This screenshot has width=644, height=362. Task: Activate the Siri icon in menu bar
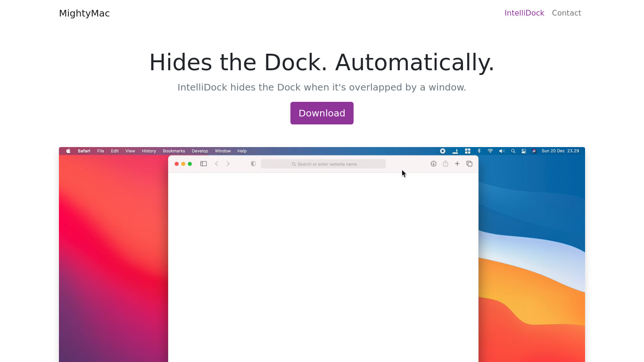click(x=534, y=151)
